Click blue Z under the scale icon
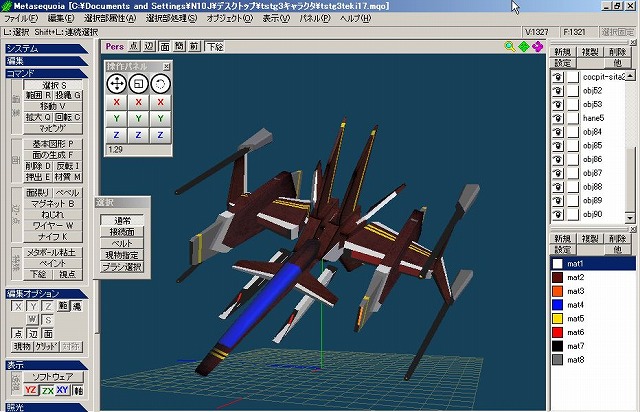The image size is (640, 412). click(x=138, y=135)
